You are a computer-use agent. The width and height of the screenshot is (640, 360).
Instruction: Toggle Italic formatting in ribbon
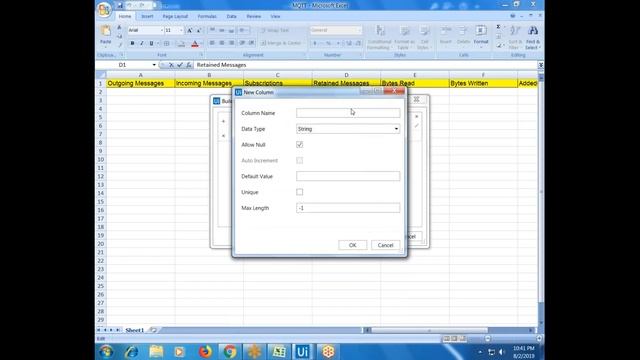pyautogui.click(x=142, y=43)
